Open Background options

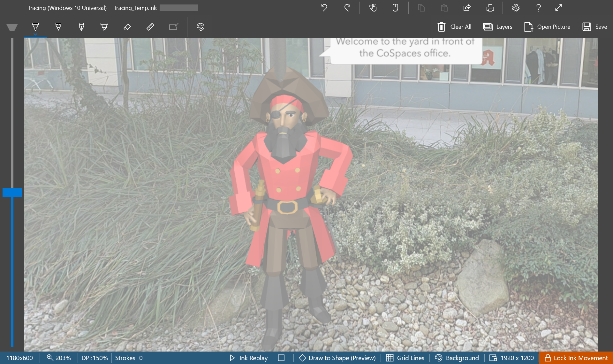pos(457,358)
